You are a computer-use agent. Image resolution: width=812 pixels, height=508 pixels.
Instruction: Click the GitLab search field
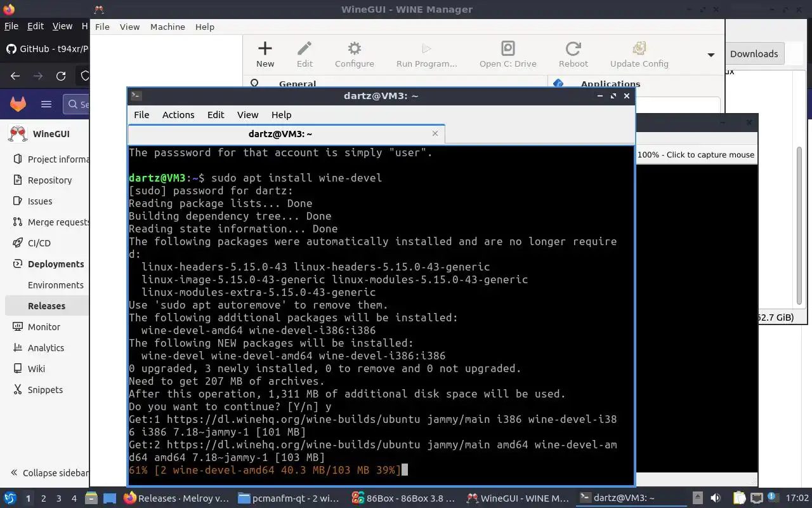pyautogui.click(x=77, y=104)
